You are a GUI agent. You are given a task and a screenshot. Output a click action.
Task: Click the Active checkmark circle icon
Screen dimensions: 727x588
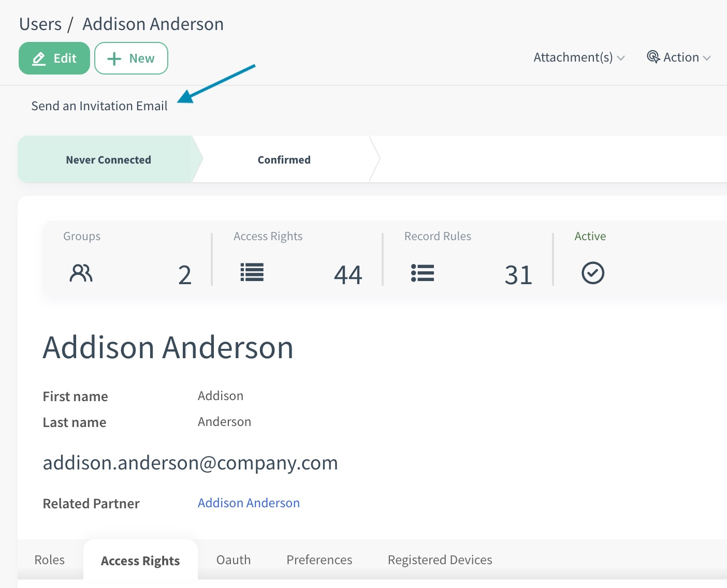coord(592,273)
